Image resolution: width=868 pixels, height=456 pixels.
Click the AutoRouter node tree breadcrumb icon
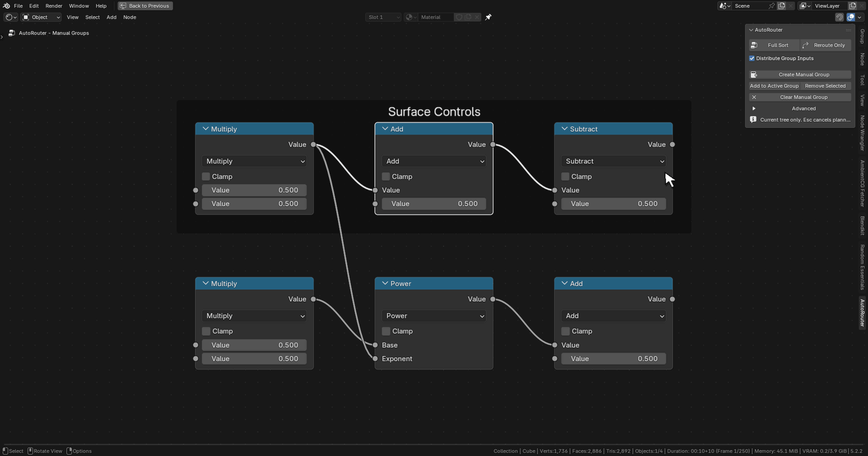(11, 33)
